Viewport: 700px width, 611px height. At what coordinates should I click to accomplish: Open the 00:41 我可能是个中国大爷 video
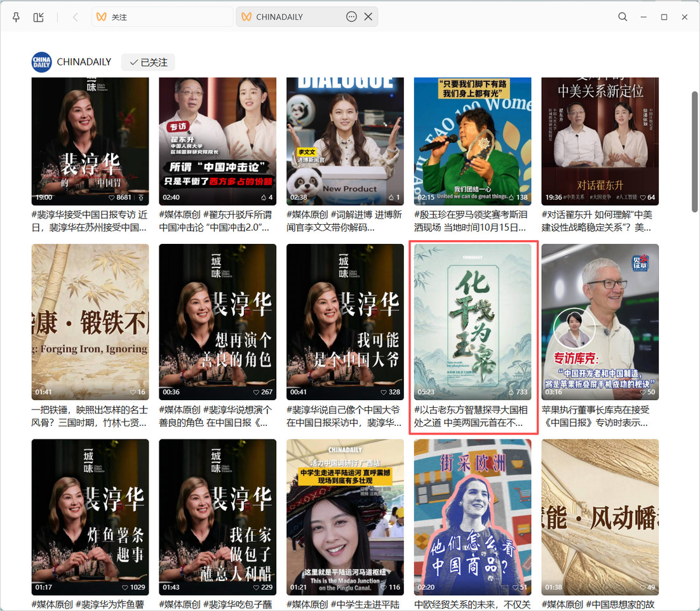[345, 322]
